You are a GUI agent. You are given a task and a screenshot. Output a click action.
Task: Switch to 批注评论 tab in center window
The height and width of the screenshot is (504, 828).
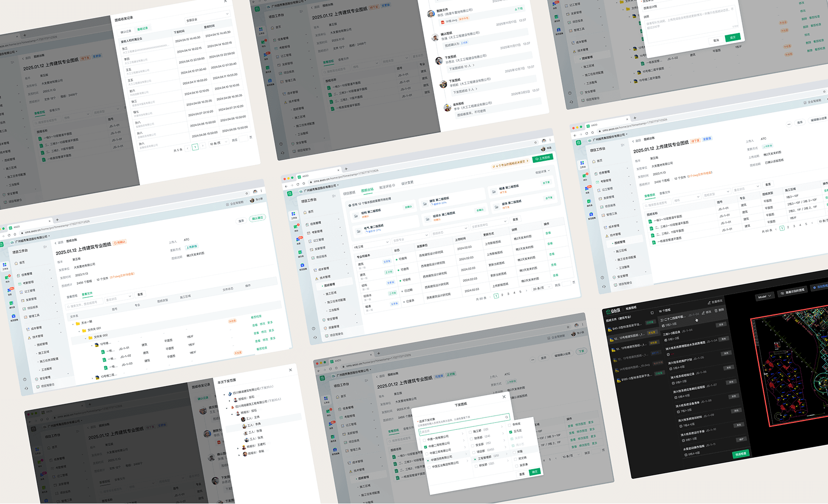pyautogui.click(x=386, y=187)
